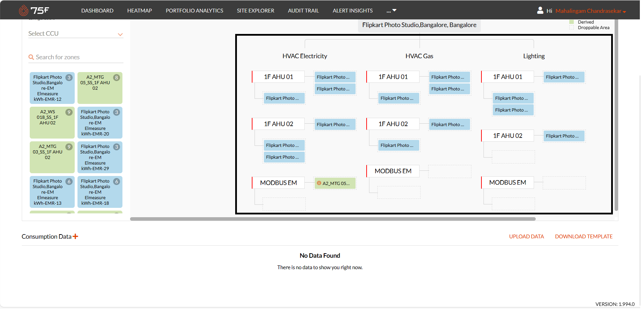The width and height of the screenshot is (644, 309).
Task: Select the A2_MTG 05_SS_1F AHU 02 zone card
Action: point(100,88)
